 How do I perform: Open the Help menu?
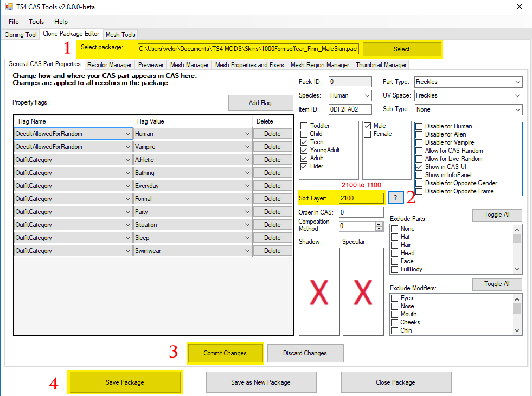61,21
